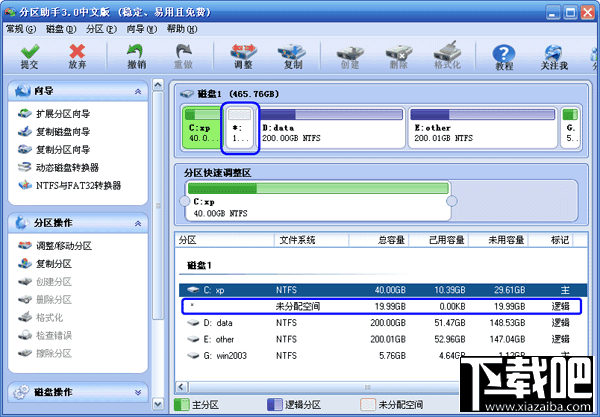Select the E:other partition block in disk map
Viewport: 600px width, 417px height.
coord(483,128)
